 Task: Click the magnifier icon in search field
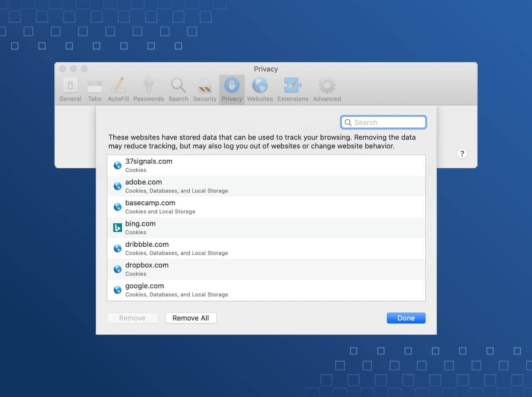pos(348,123)
